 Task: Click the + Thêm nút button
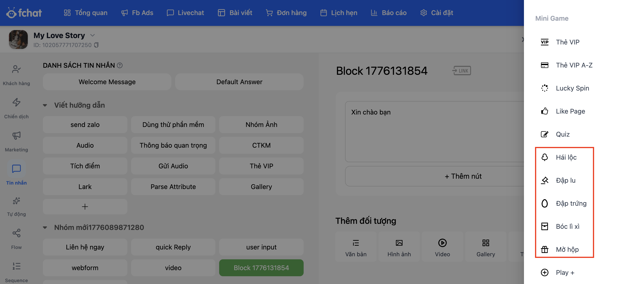click(x=463, y=176)
